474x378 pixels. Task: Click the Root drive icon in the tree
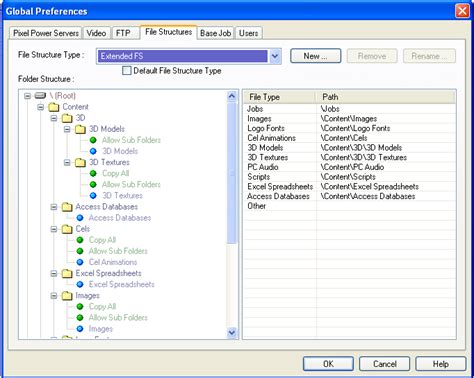click(x=40, y=96)
